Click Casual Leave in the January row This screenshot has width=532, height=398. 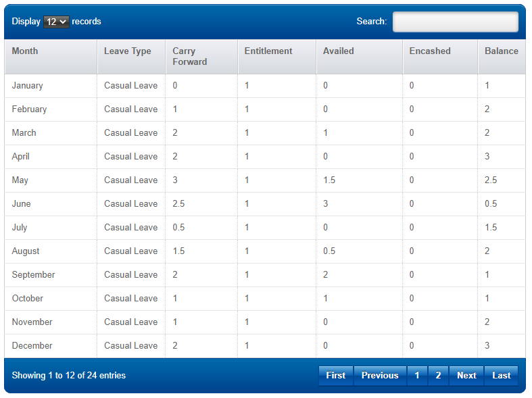[130, 85]
